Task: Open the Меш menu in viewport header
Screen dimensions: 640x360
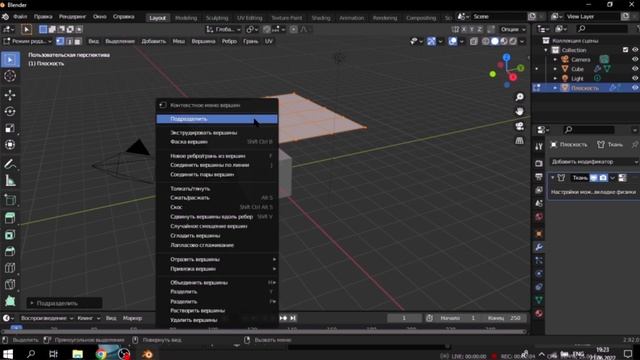Action: [178, 41]
